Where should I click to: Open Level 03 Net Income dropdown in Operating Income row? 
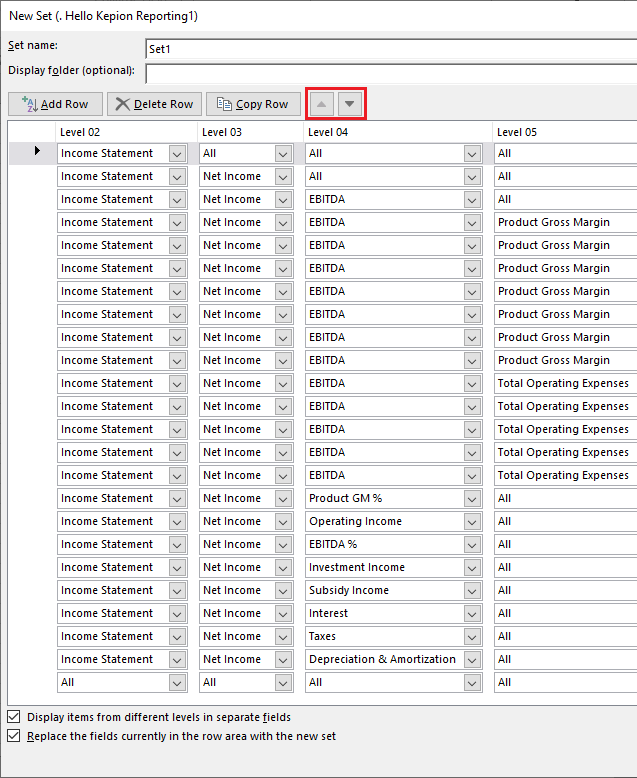point(283,521)
